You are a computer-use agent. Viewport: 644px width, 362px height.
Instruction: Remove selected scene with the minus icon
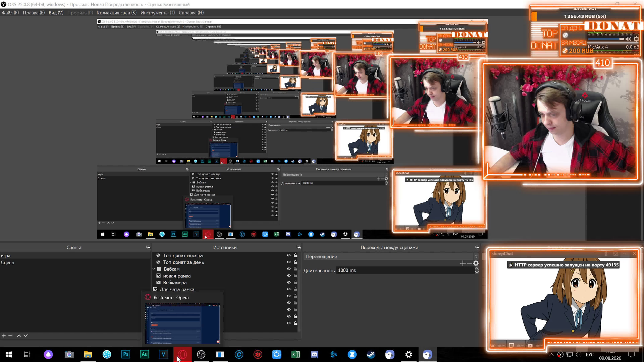(10, 335)
